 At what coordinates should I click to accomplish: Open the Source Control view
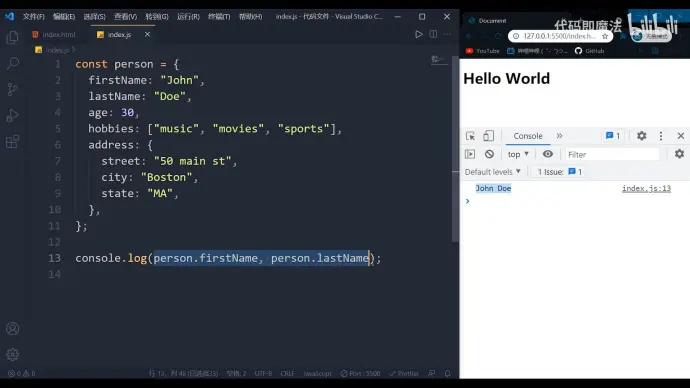point(12,89)
